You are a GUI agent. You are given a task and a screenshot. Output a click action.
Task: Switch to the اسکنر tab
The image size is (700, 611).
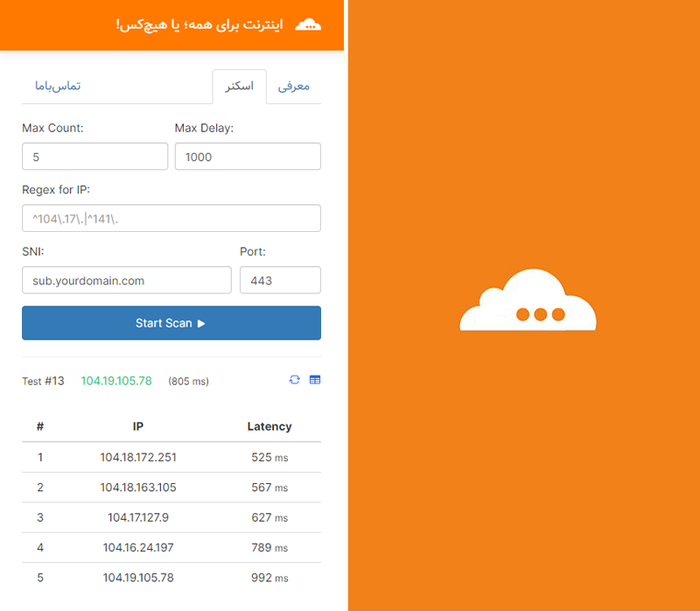coord(239,86)
